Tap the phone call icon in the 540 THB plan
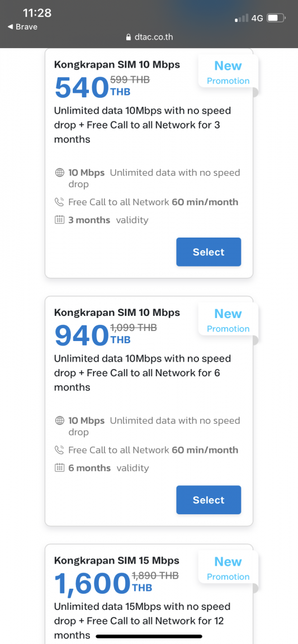This screenshot has width=298, height=644. [x=60, y=202]
